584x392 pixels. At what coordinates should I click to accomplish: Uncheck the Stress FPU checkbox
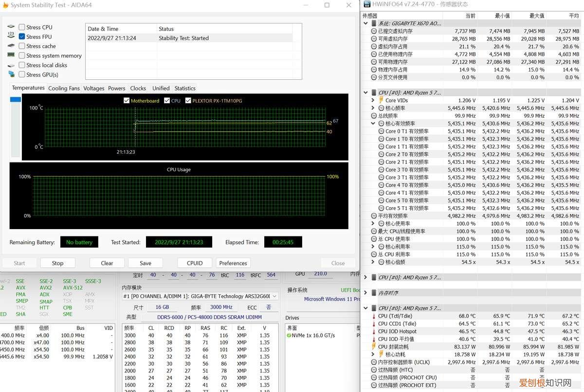22,36
